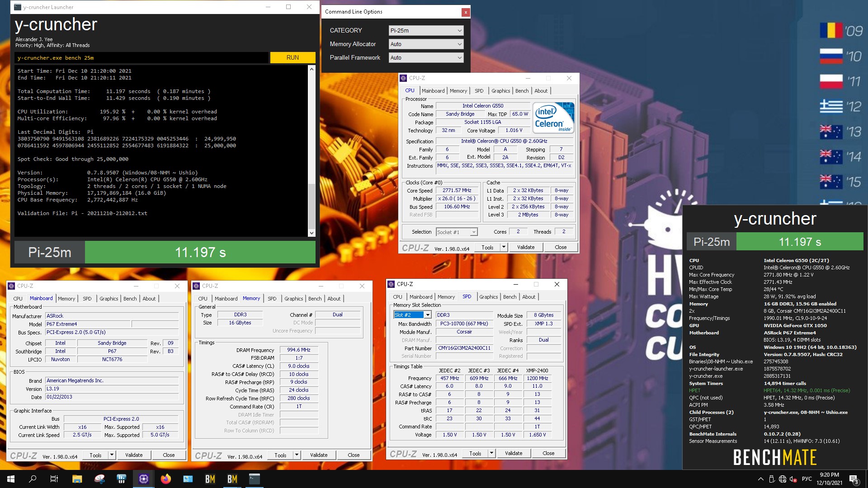Open the notification center icon

point(854,479)
